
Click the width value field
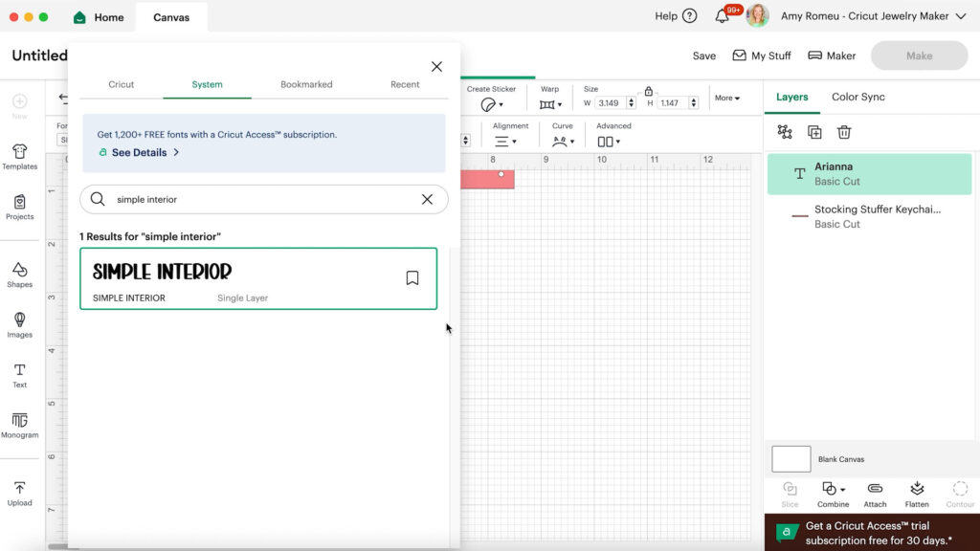pyautogui.click(x=609, y=103)
